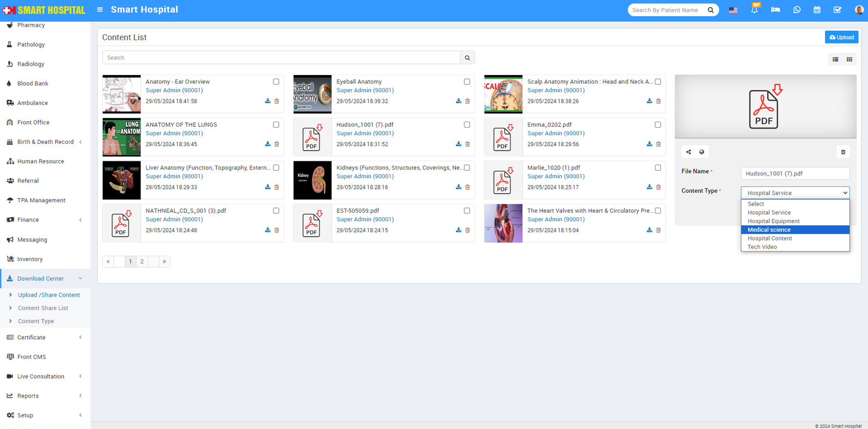The width and height of the screenshot is (868, 429).
Task: Open the WhatsApp icon in header
Action: point(796,10)
